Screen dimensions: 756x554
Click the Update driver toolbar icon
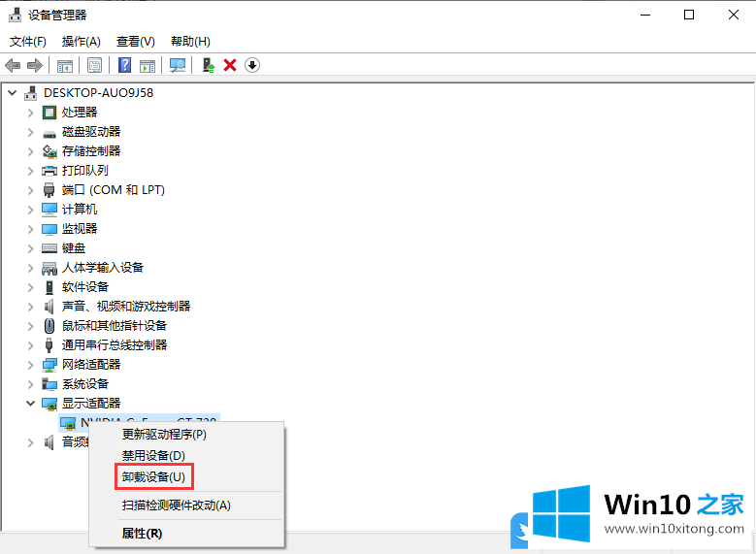point(208,65)
